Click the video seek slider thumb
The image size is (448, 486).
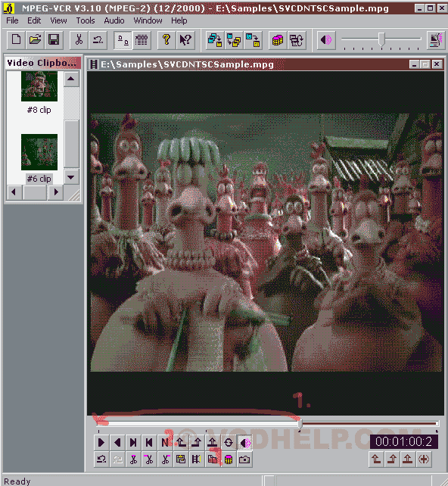pyautogui.click(x=300, y=424)
